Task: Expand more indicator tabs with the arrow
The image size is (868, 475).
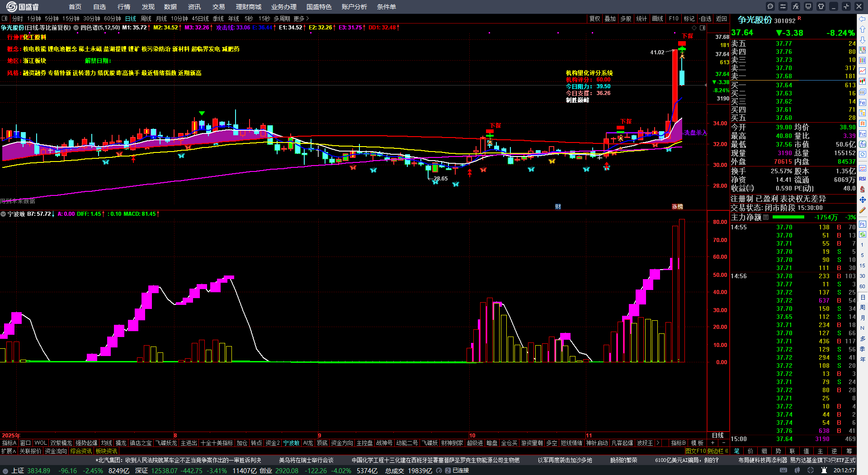Action: pyautogui.click(x=658, y=443)
